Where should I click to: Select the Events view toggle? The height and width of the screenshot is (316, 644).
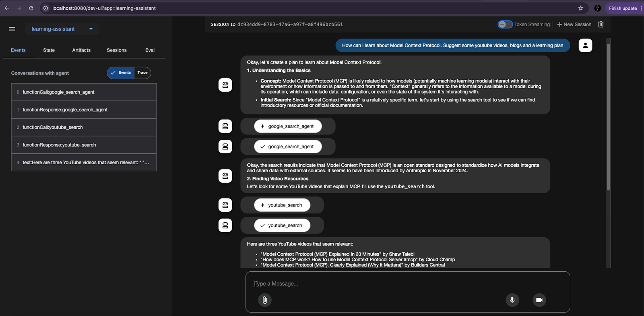tap(121, 73)
